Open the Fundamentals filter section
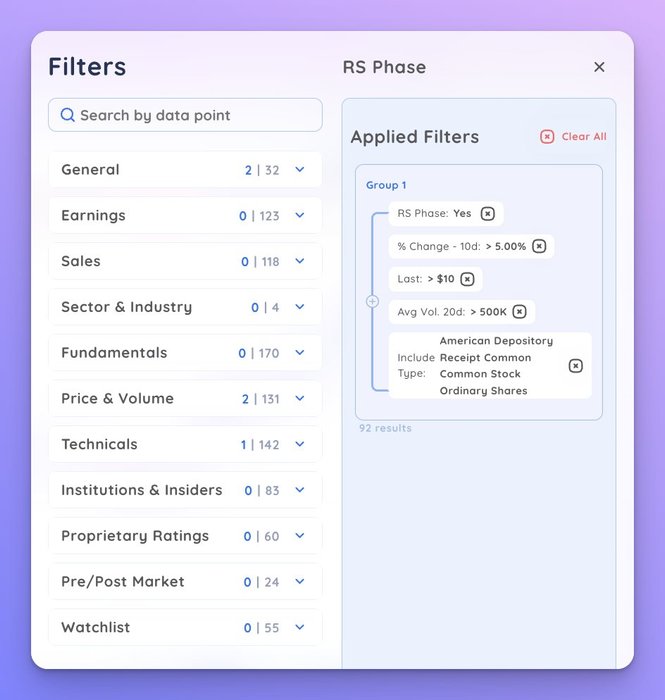Viewport: 665px width, 700px height. [x=299, y=353]
